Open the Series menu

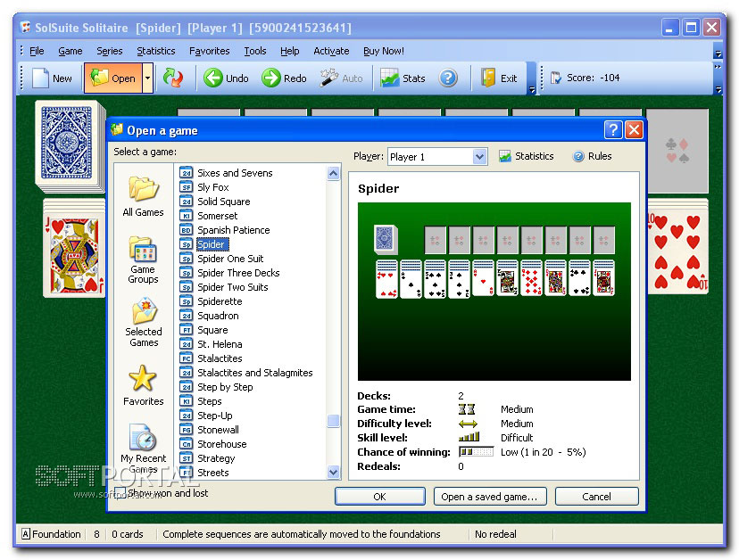[110, 51]
